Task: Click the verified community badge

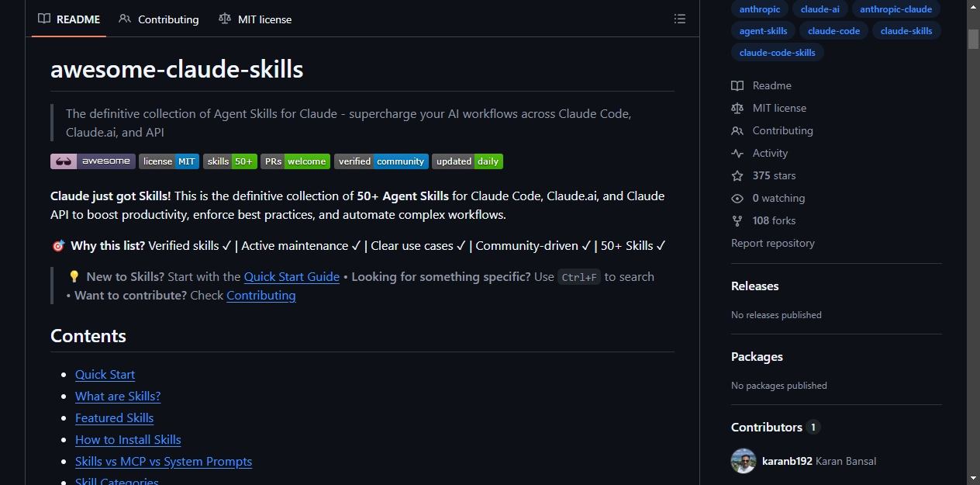Action: coord(381,161)
